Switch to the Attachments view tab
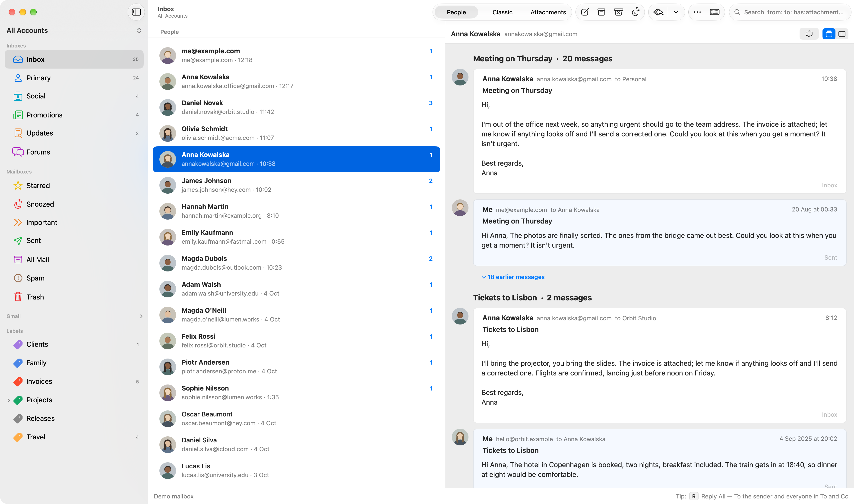This screenshot has width=854, height=504. point(548,12)
